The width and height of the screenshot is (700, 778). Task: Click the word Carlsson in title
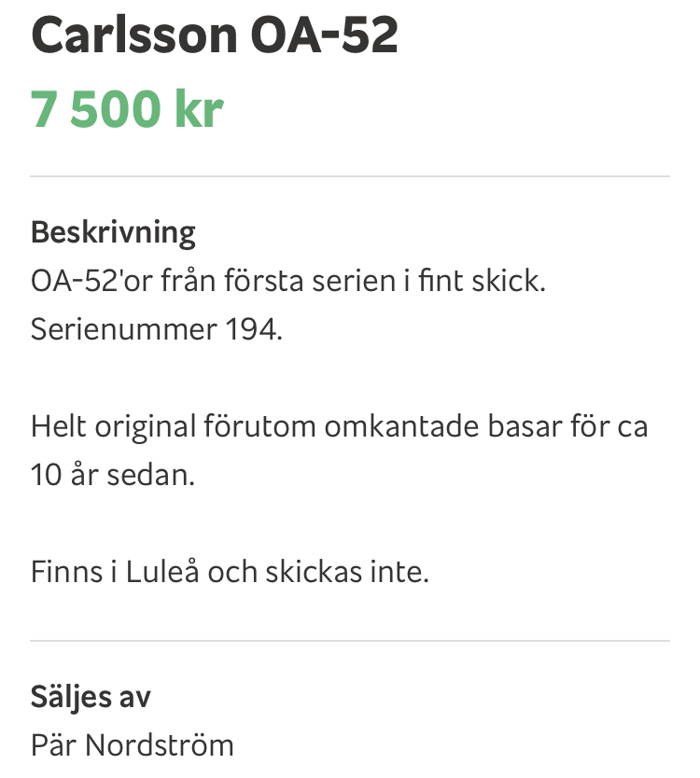click(x=134, y=35)
